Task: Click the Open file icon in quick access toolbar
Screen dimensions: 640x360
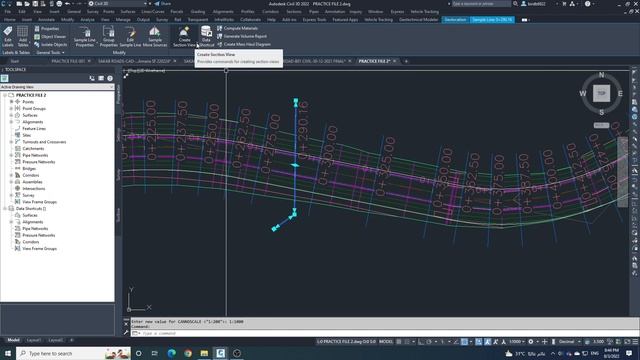Action: click(x=27, y=4)
